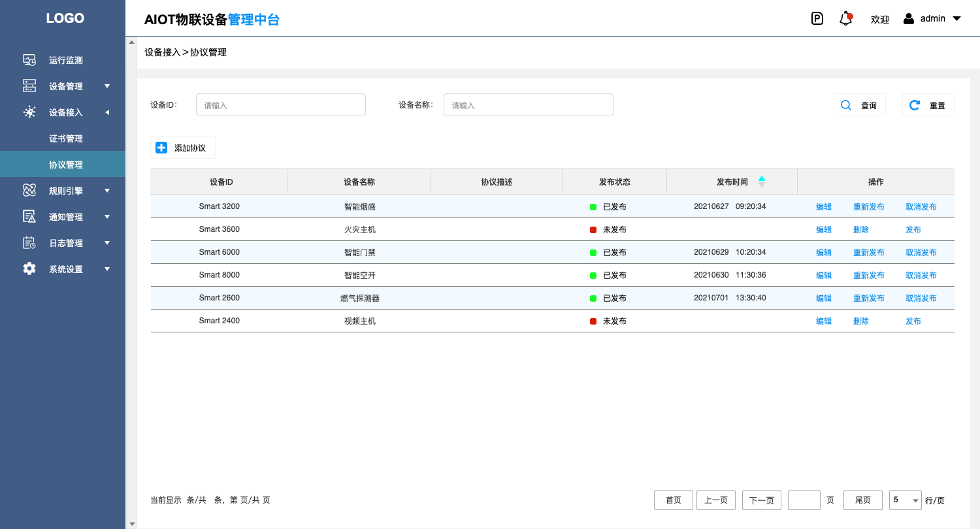Click the 未发布 status of Smart 2400
Screen dimensions: 980x529
pos(614,321)
